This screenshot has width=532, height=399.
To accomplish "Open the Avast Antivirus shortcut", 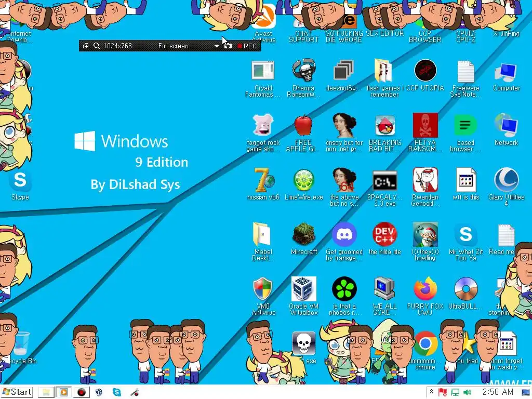I will pyautogui.click(x=263, y=24).
